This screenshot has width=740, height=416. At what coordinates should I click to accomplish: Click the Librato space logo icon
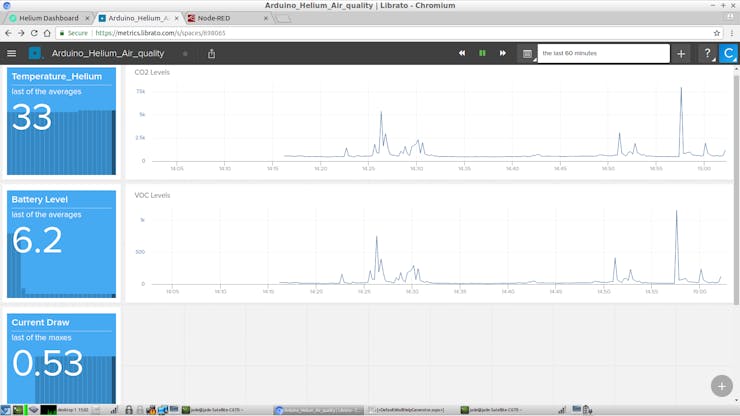(x=35, y=53)
